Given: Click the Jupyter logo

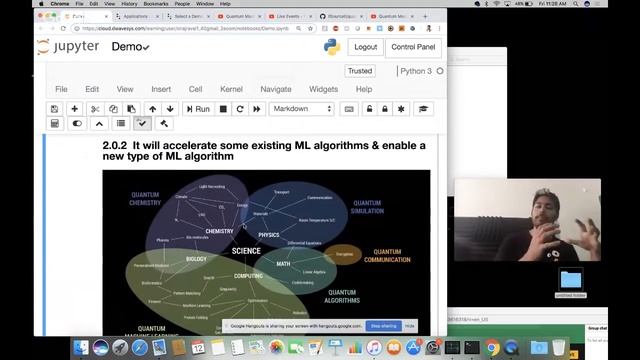Looking at the screenshot, I should click(x=68, y=47).
